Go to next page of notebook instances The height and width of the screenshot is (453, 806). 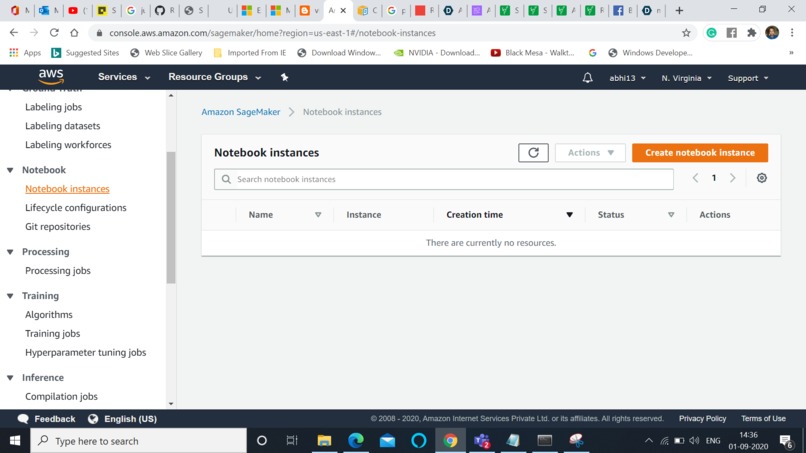[x=732, y=178]
